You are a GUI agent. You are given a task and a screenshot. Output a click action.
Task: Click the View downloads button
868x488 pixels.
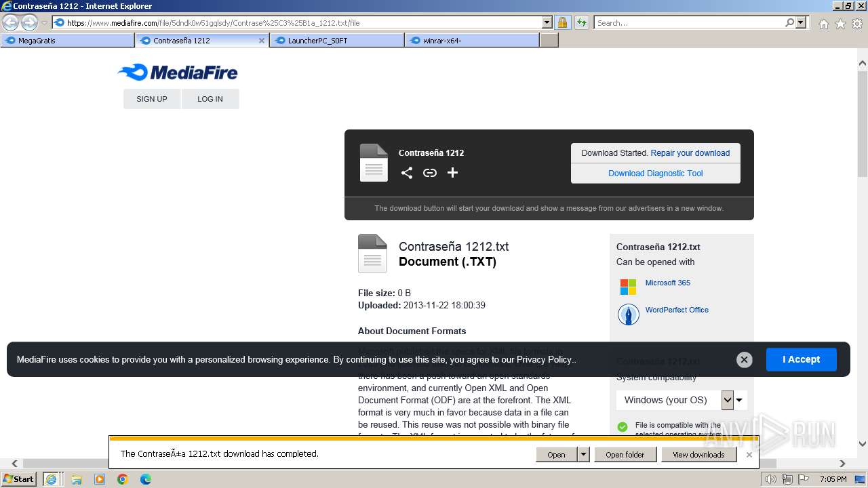pos(698,455)
